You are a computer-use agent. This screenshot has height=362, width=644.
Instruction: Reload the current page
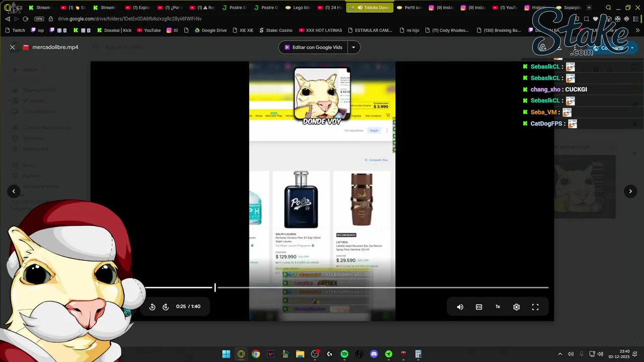[x=26, y=19]
